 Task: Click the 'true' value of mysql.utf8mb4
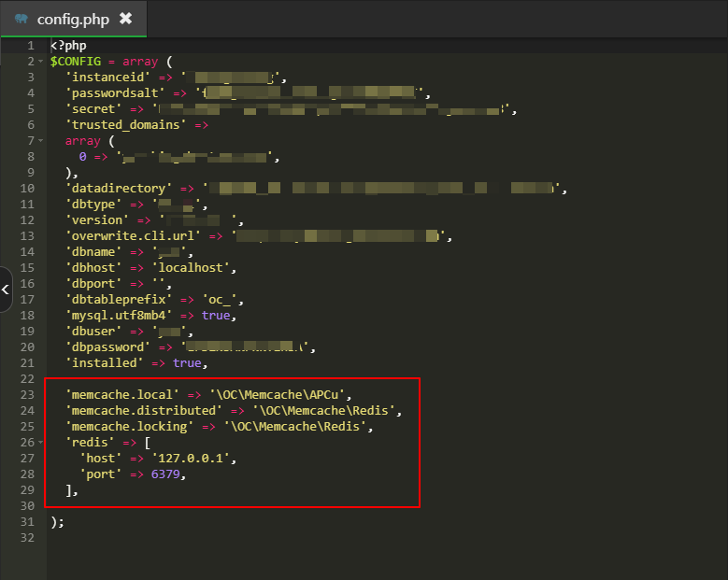(216, 316)
